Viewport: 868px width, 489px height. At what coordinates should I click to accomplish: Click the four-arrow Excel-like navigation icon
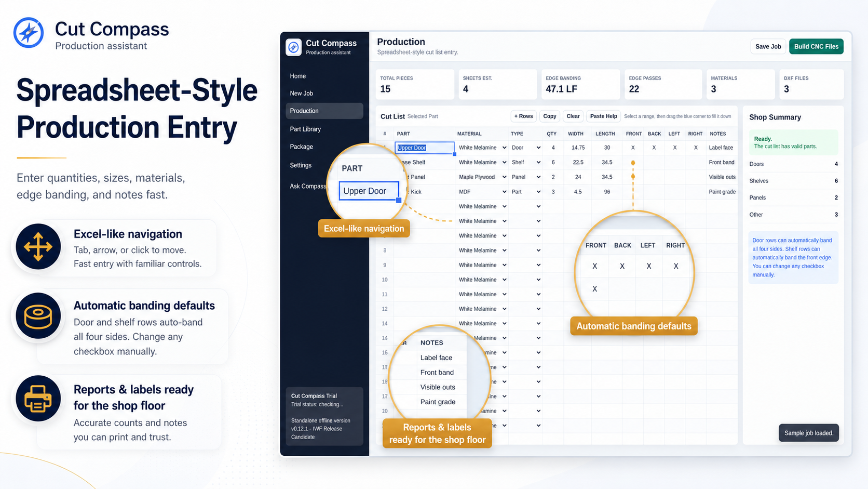[x=38, y=246]
